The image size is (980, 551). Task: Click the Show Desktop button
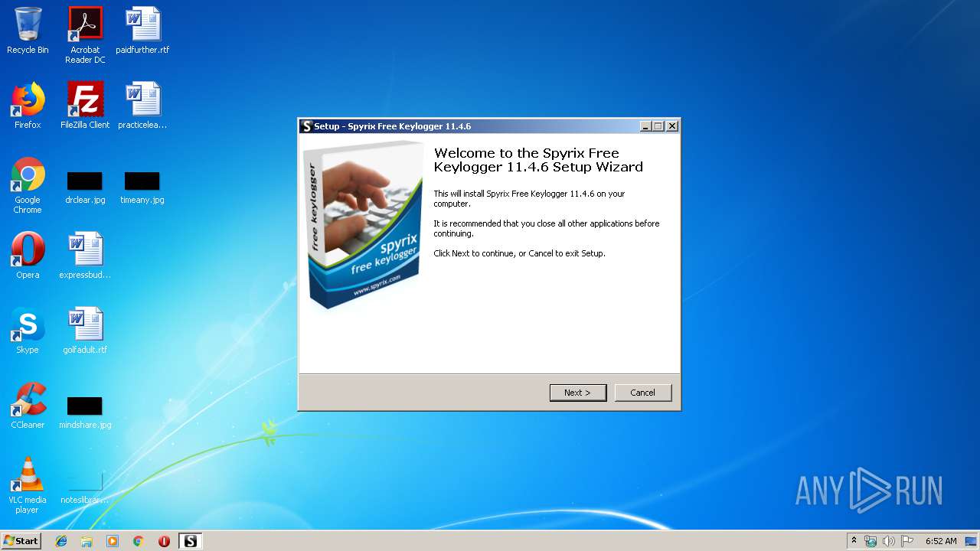pyautogui.click(x=971, y=541)
